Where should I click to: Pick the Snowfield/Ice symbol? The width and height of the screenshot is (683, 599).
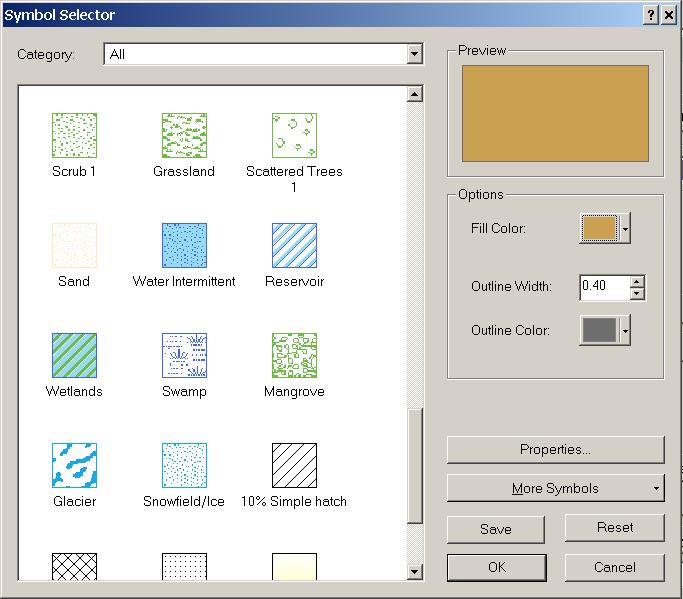[x=184, y=465]
